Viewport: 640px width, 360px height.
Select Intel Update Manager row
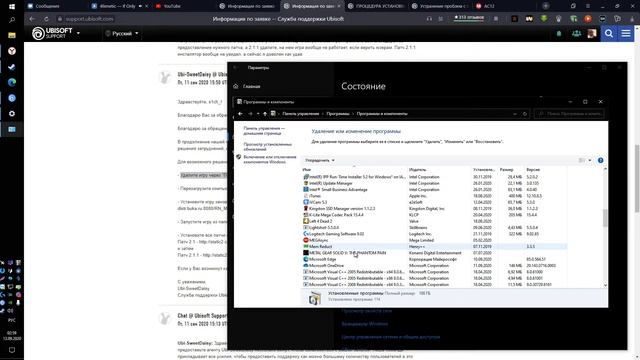435,183
